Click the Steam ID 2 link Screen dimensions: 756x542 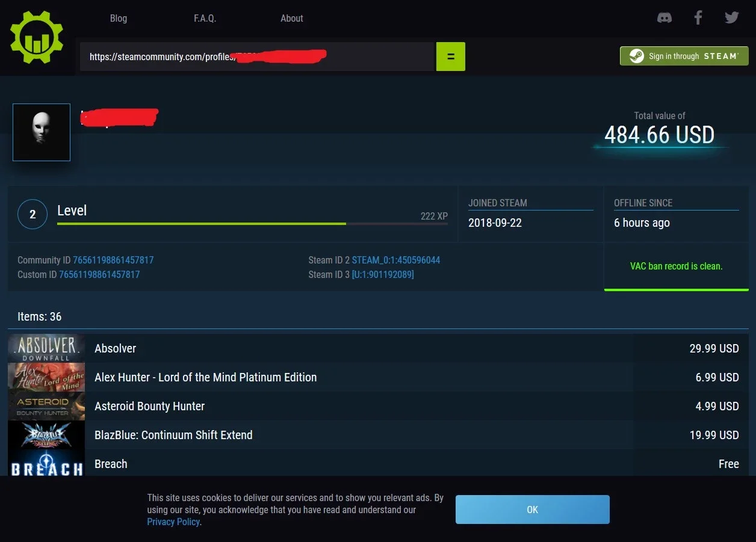click(x=396, y=260)
